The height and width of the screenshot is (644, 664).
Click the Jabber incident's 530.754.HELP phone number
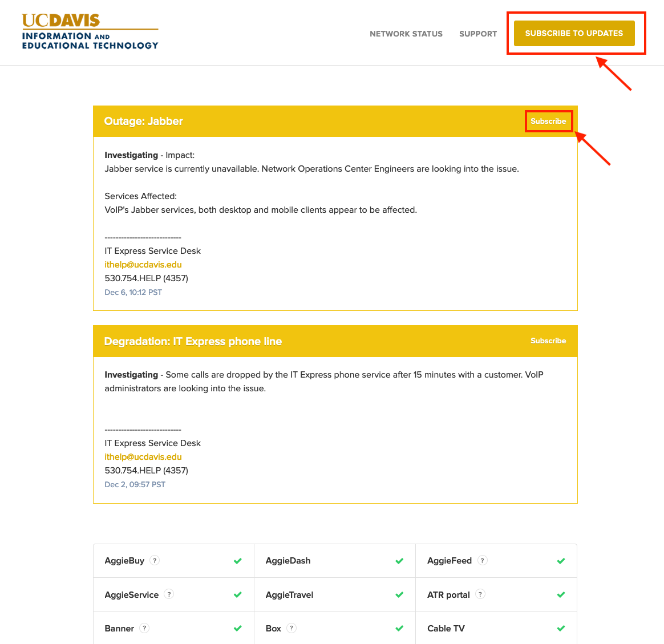point(146,278)
